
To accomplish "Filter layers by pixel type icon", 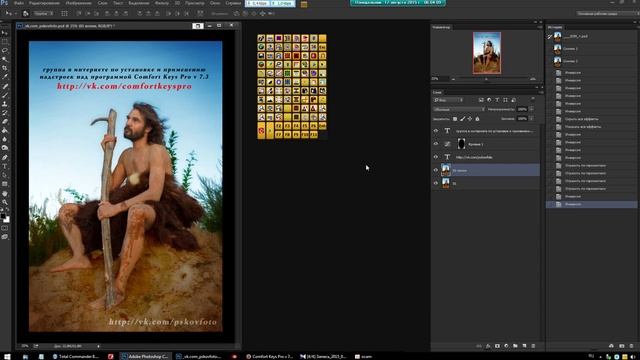I will point(481,100).
